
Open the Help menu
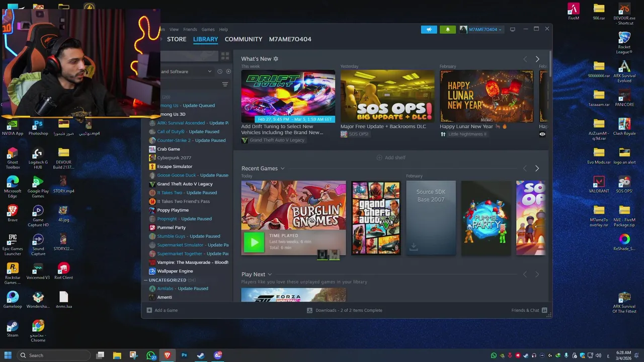223,29
